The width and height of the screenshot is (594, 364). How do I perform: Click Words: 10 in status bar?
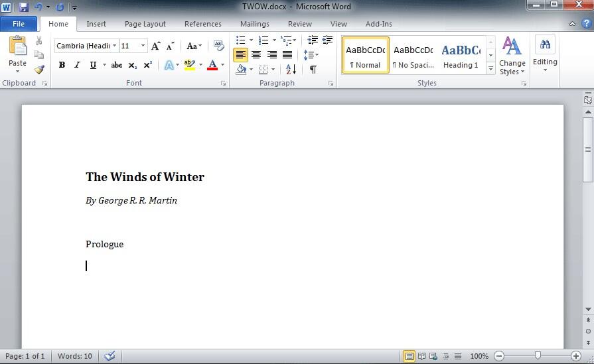(x=74, y=356)
